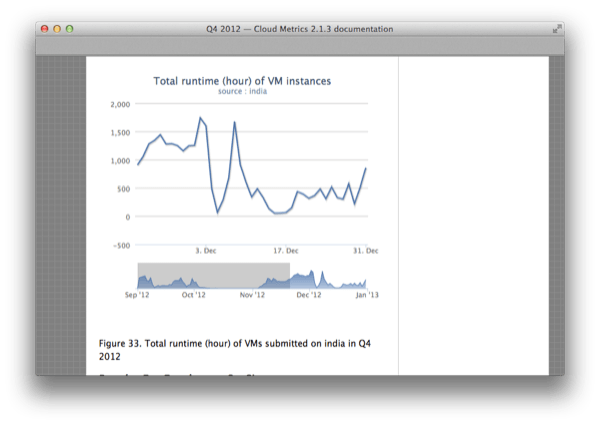Click the left edge of the navigator range

138,275
